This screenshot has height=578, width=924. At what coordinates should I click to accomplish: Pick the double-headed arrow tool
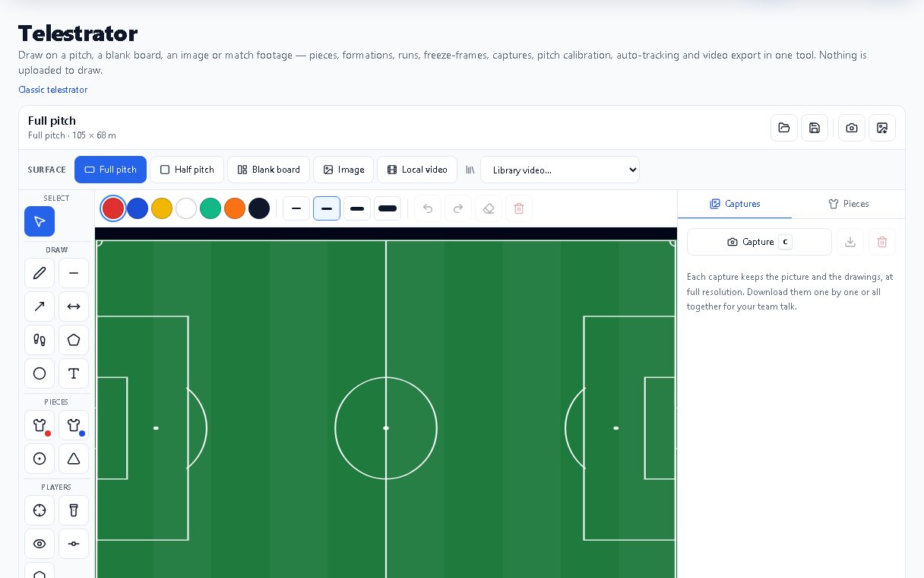74,306
